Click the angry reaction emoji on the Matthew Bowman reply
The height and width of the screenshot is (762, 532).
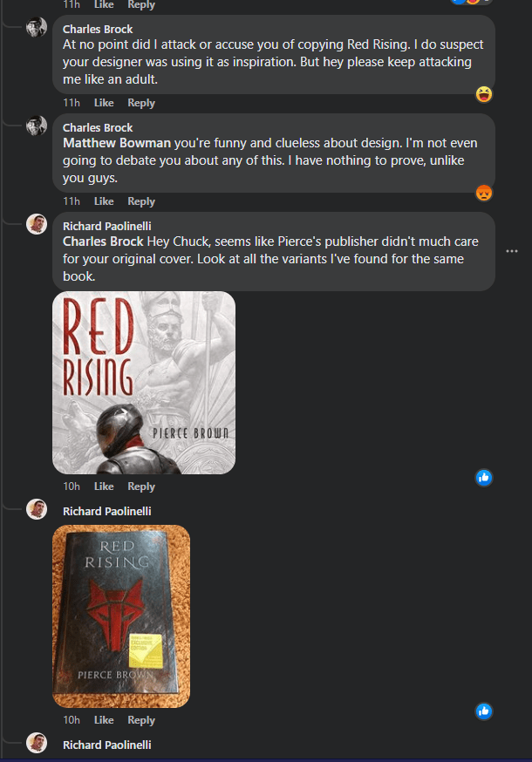click(x=484, y=193)
